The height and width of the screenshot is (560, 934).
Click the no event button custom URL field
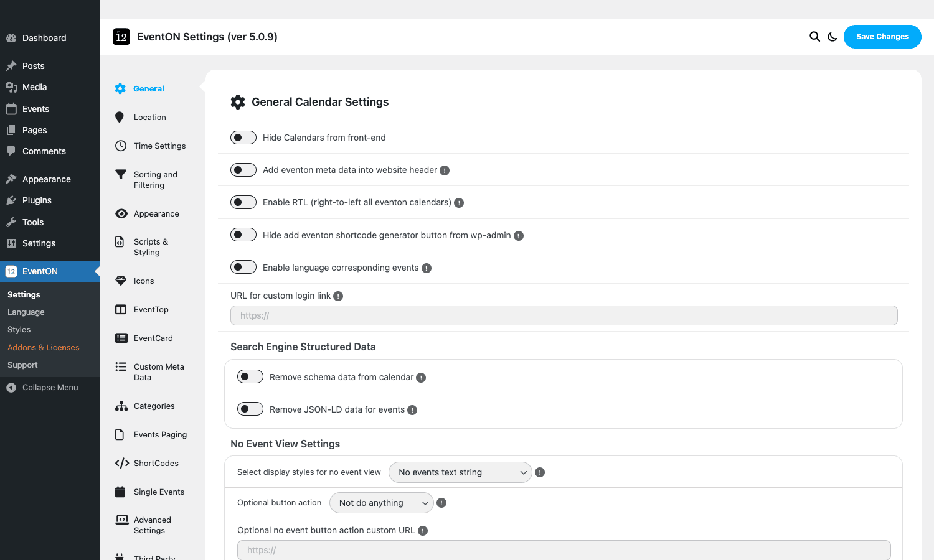pyautogui.click(x=564, y=550)
